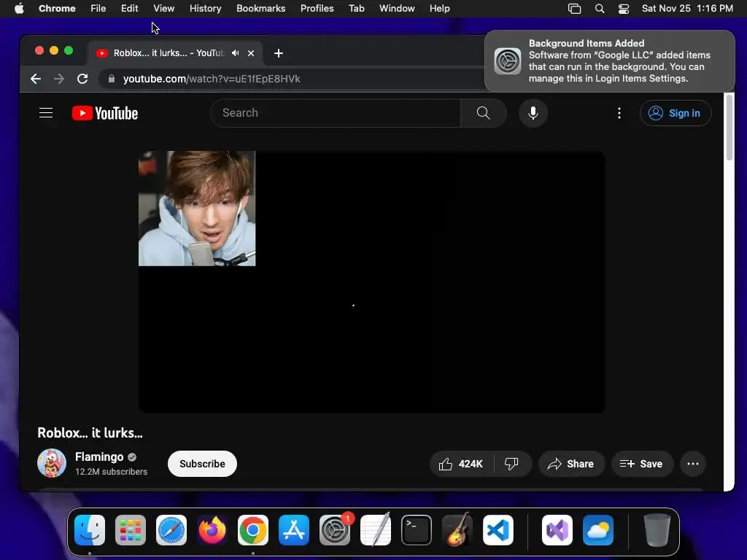This screenshot has height=560, width=747.
Task: Launch GarageBand from the Dock
Action: click(457, 530)
